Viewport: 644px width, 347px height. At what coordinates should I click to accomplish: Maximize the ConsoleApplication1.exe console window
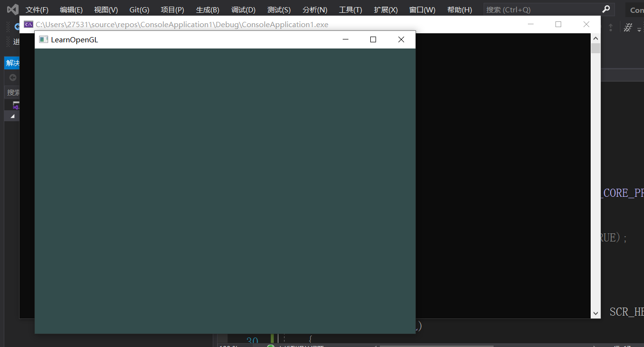(x=558, y=24)
